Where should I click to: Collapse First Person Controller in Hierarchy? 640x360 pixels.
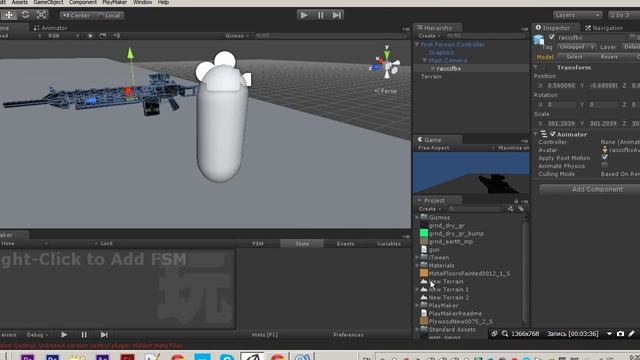[x=417, y=44]
